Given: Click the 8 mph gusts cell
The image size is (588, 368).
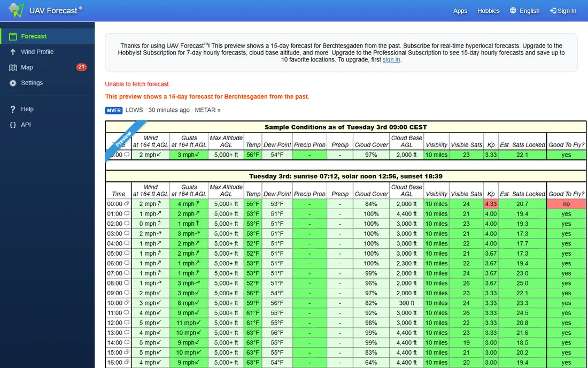Looking at the screenshot, I should click(x=189, y=303).
